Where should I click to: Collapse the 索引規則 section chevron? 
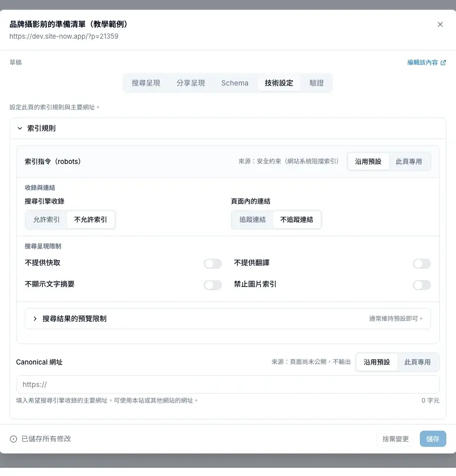[x=20, y=128]
